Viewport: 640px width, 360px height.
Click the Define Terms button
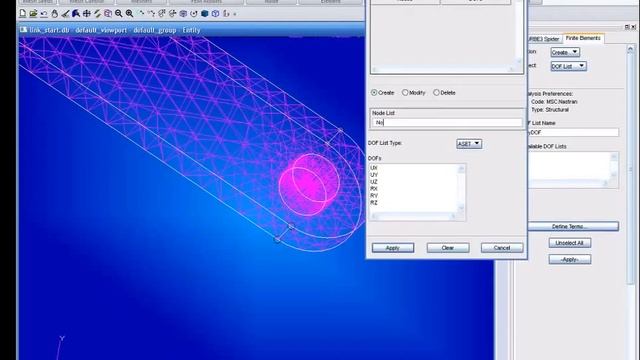tap(573, 226)
